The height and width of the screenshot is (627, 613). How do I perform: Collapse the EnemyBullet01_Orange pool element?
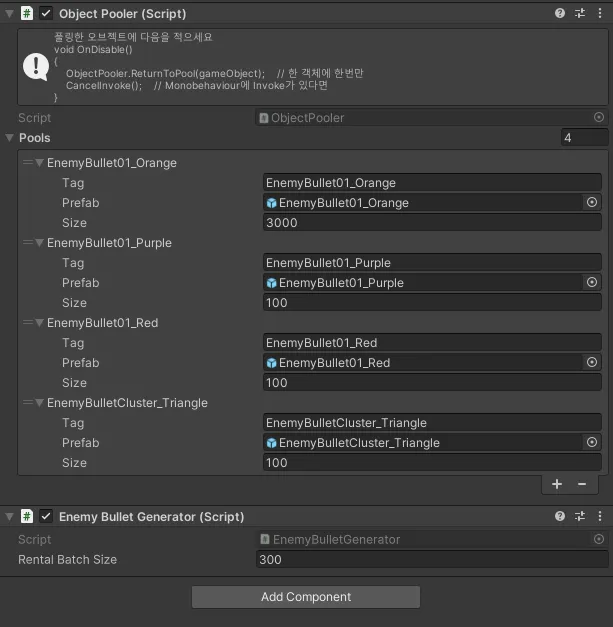39,163
